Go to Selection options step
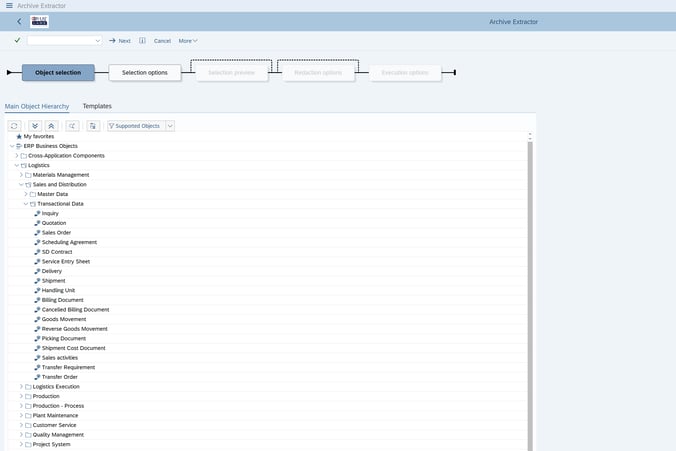The height and width of the screenshot is (451, 676). 144,72
